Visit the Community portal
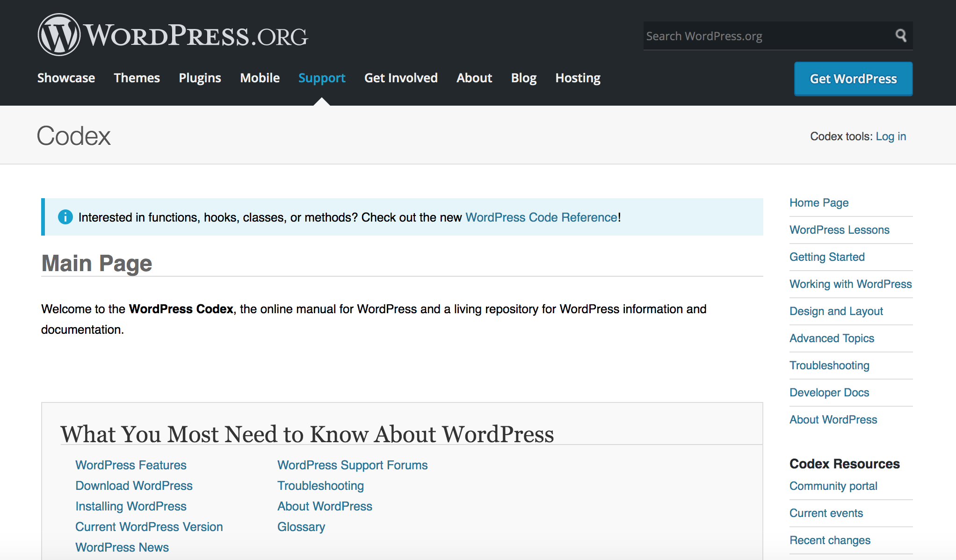 pyautogui.click(x=833, y=486)
